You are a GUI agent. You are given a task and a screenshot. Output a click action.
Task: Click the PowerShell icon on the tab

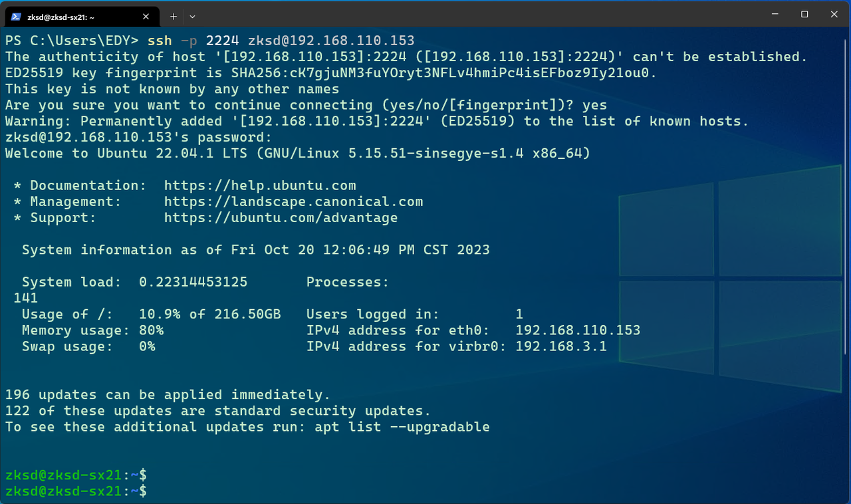(x=16, y=17)
